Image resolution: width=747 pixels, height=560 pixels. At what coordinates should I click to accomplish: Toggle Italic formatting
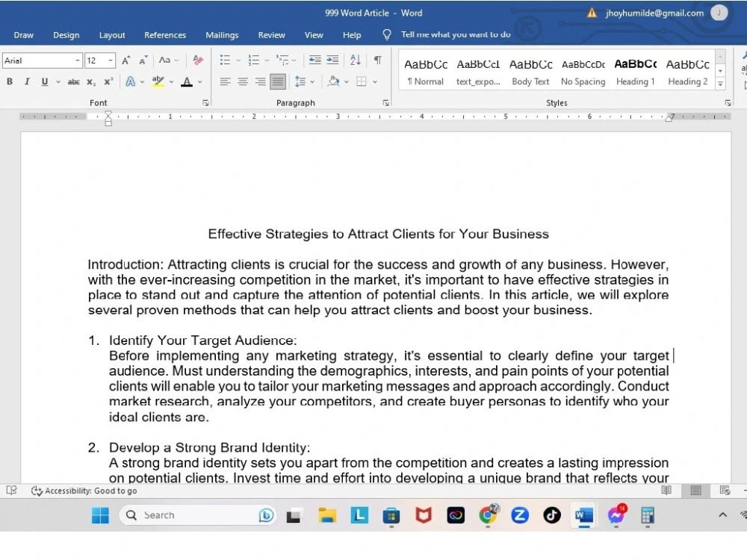pyautogui.click(x=27, y=82)
